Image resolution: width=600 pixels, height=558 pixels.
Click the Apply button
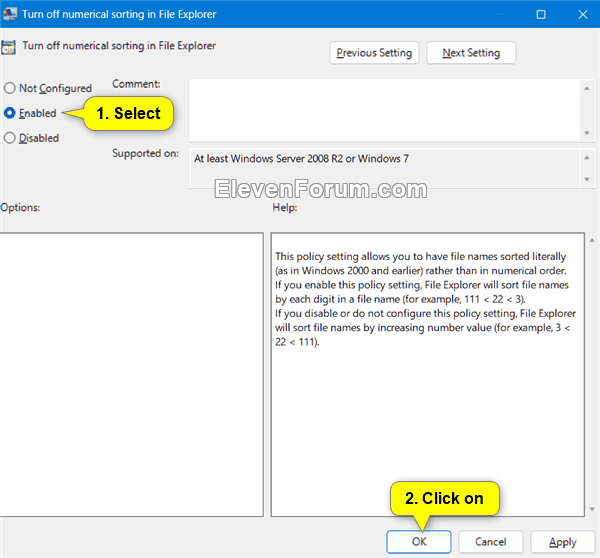pos(562,542)
